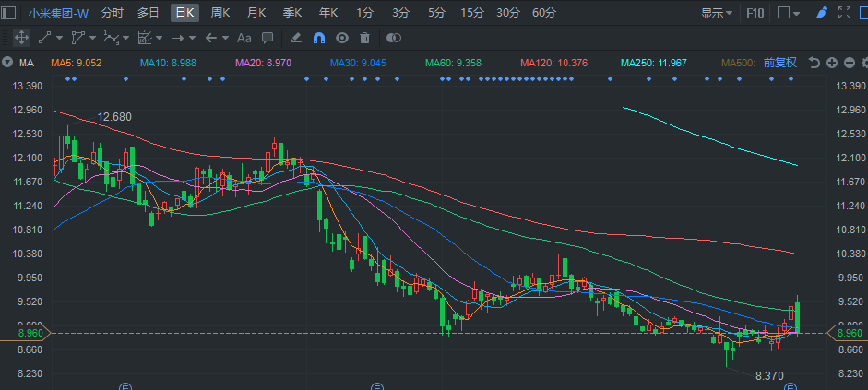Image resolution: width=868 pixels, height=390 pixels.
Task: Delete drawings with the trash icon
Action: [364, 38]
